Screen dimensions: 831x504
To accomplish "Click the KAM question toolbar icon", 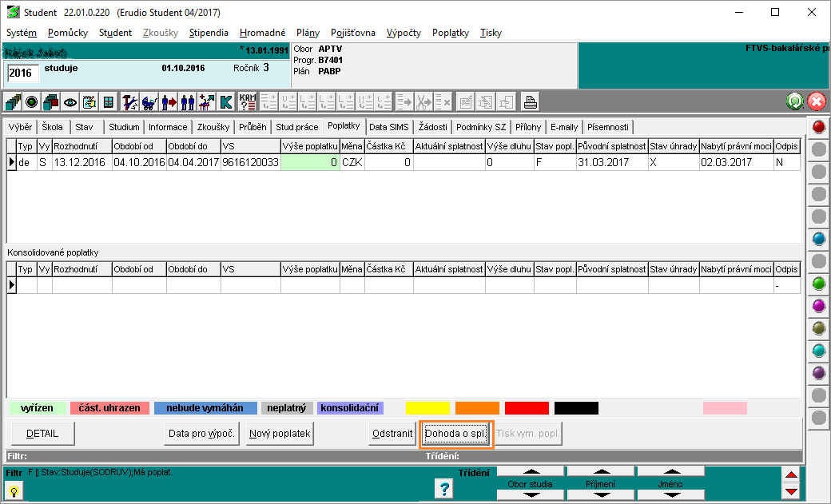I will (x=248, y=102).
